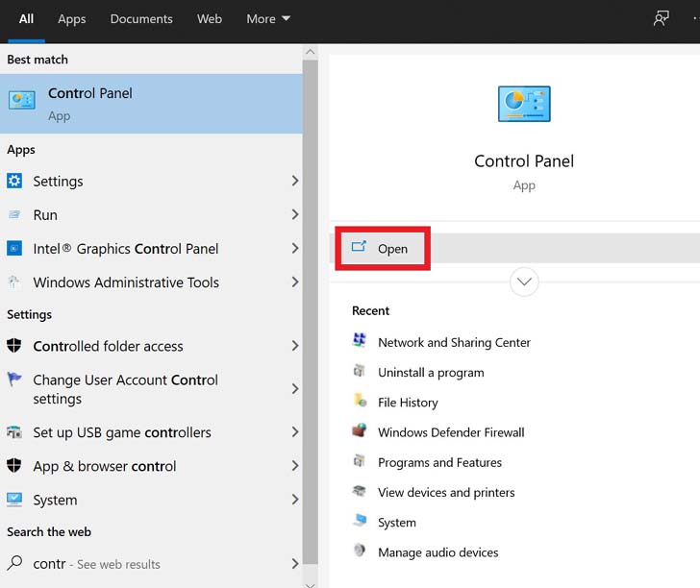Select Settings app result
This screenshot has width=700, height=588.
151,181
